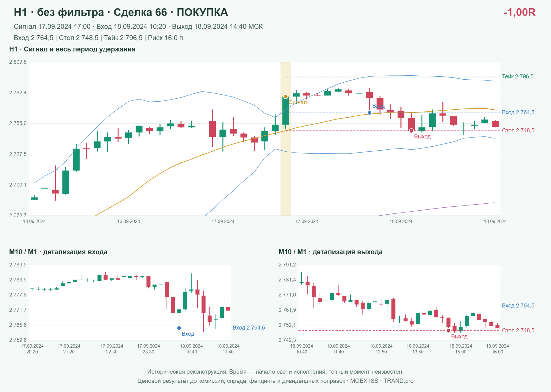Click the '18.09.2024 12:50' time axis label
The width and height of the screenshot is (551, 392).
tap(381, 349)
